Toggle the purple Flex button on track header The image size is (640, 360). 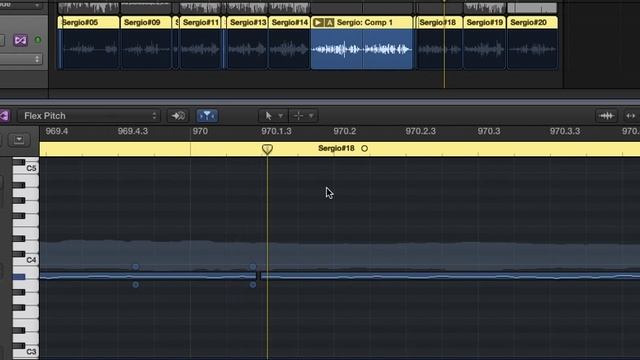click(20, 40)
